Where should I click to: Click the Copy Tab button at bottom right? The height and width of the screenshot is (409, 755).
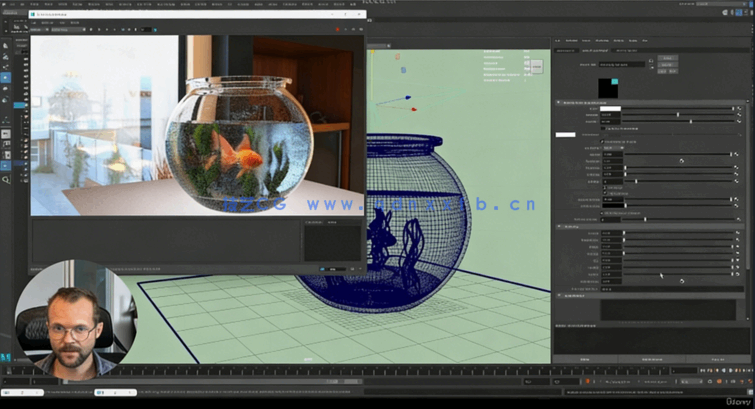click(714, 358)
